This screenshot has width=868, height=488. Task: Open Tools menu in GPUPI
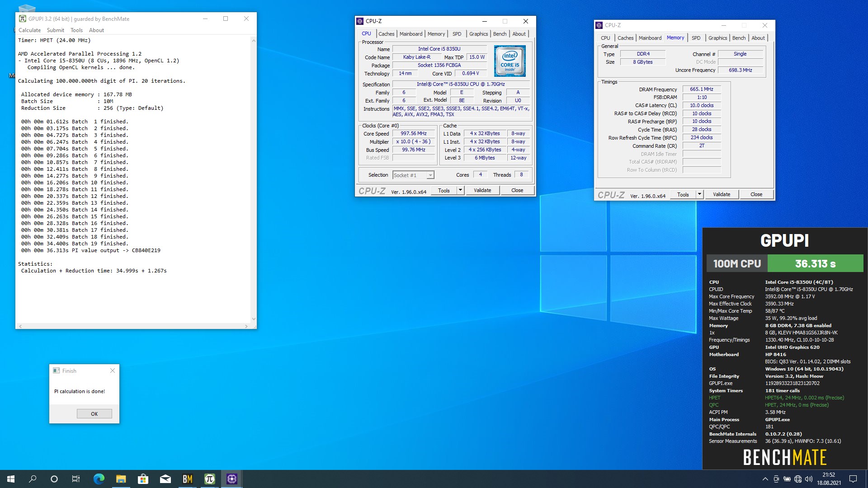coord(76,30)
